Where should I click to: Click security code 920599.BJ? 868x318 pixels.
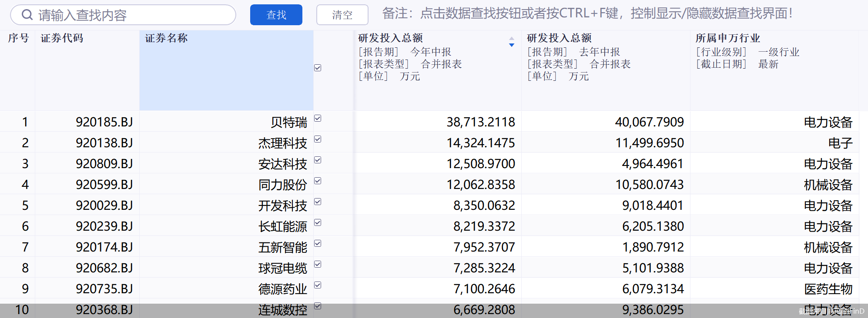pyautogui.click(x=104, y=185)
